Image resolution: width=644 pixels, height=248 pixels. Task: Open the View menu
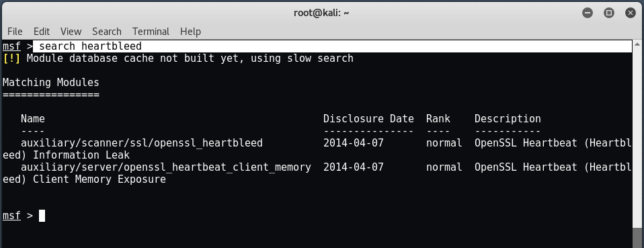pyautogui.click(x=71, y=32)
